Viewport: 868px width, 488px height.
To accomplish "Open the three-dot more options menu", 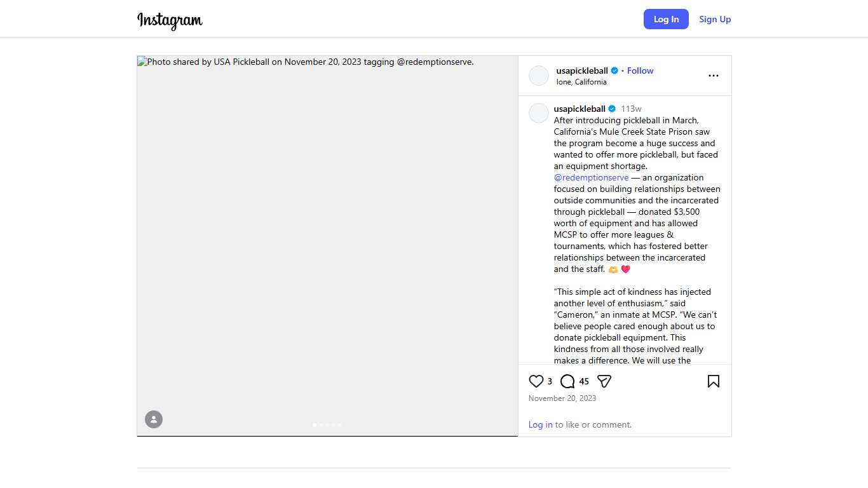I will 714,76.
